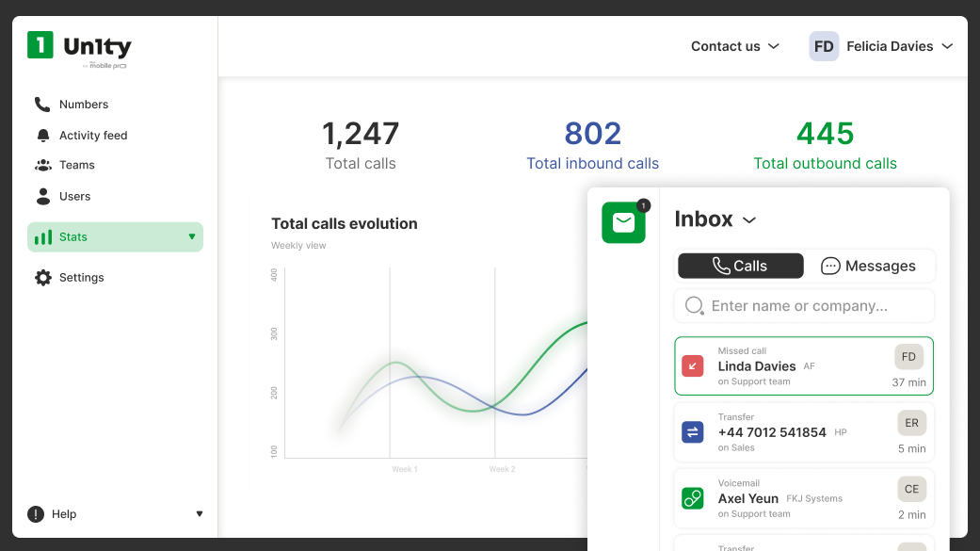
Task: Click the 5 min timestamp
Action: [912, 448]
